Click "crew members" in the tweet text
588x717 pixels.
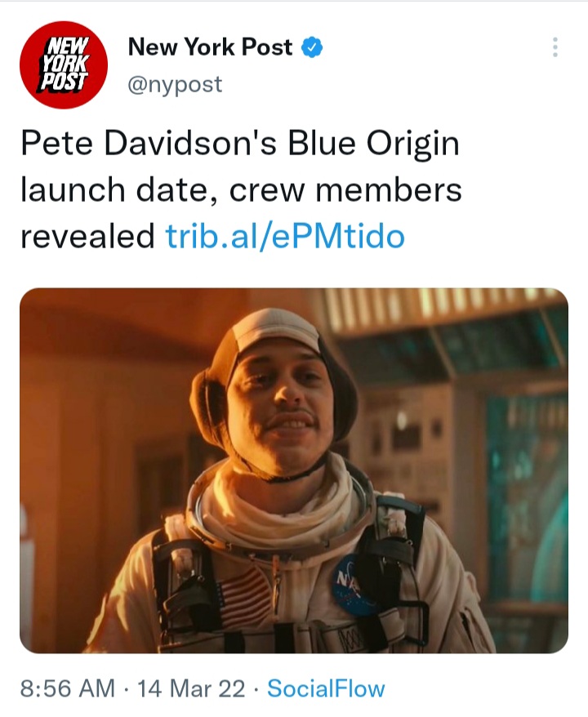point(345,189)
